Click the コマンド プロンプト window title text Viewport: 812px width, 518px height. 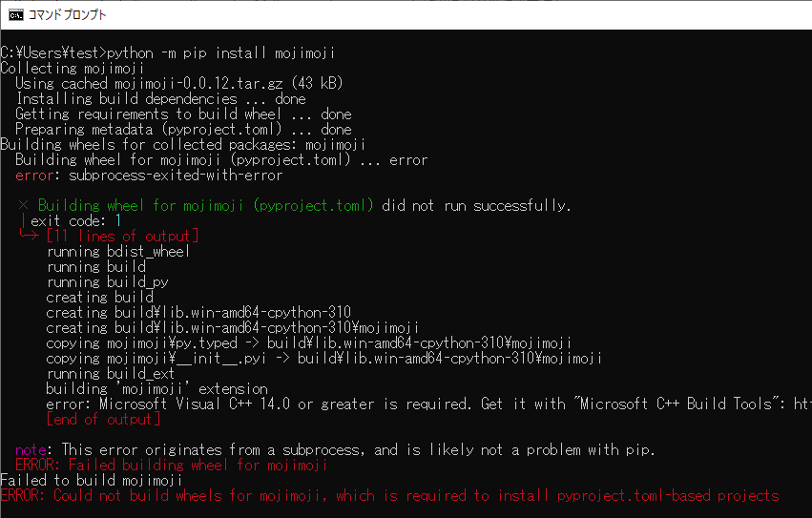tap(68, 15)
